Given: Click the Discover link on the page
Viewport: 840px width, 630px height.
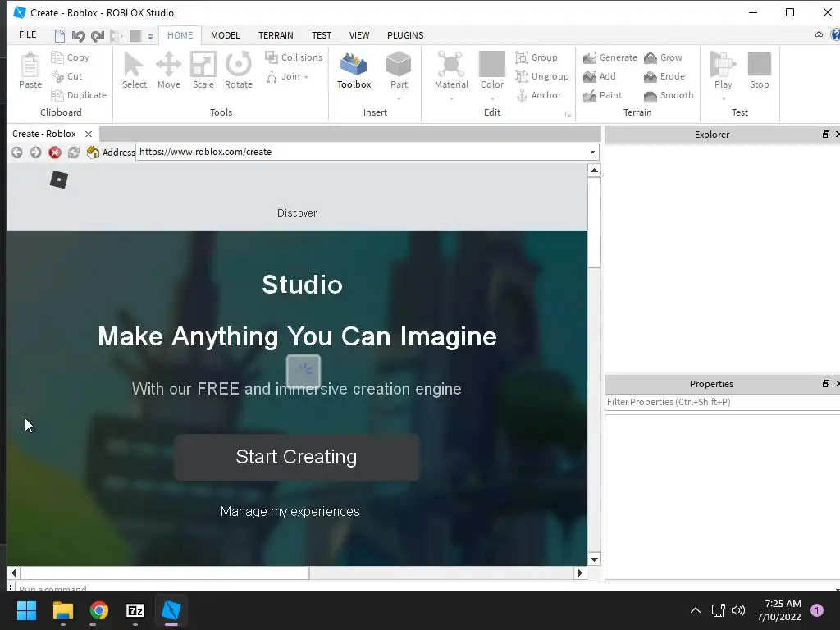Looking at the screenshot, I should pos(297,212).
